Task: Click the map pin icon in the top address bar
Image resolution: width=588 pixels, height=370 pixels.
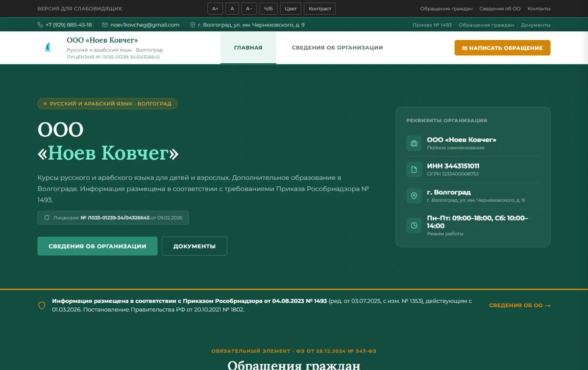Action: point(193,25)
